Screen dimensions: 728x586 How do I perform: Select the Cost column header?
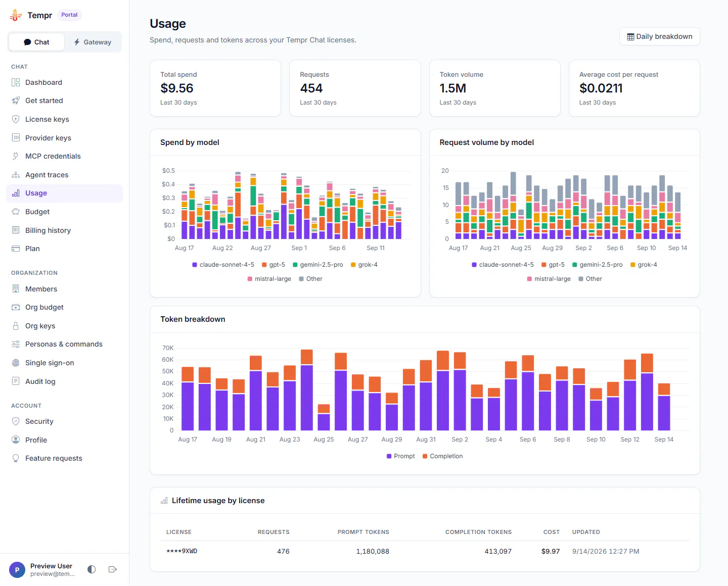[552, 532]
